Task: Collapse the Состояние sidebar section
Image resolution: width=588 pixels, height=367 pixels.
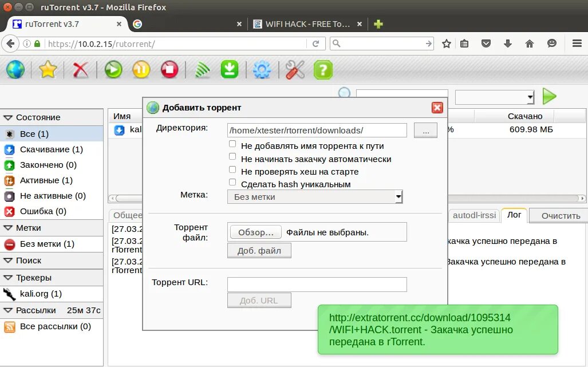Action: click(x=8, y=118)
